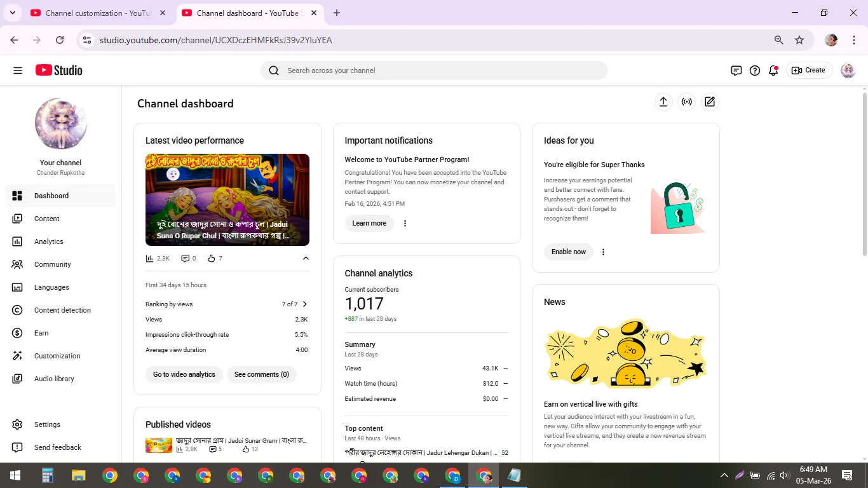
Task: Collapse latest video stats with chevron up
Action: 306,259
